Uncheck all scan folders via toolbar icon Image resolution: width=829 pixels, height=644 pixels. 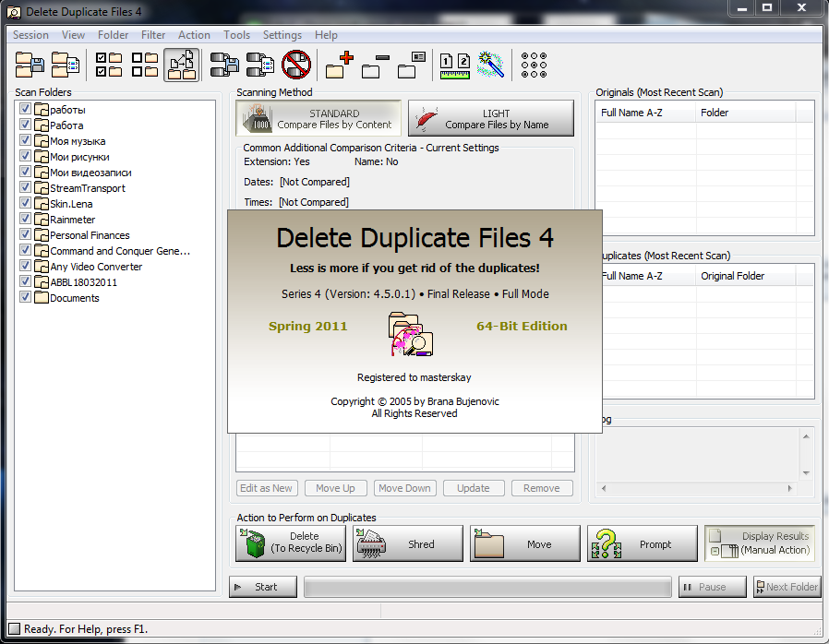pyautogui.click(x=145, y=65)
